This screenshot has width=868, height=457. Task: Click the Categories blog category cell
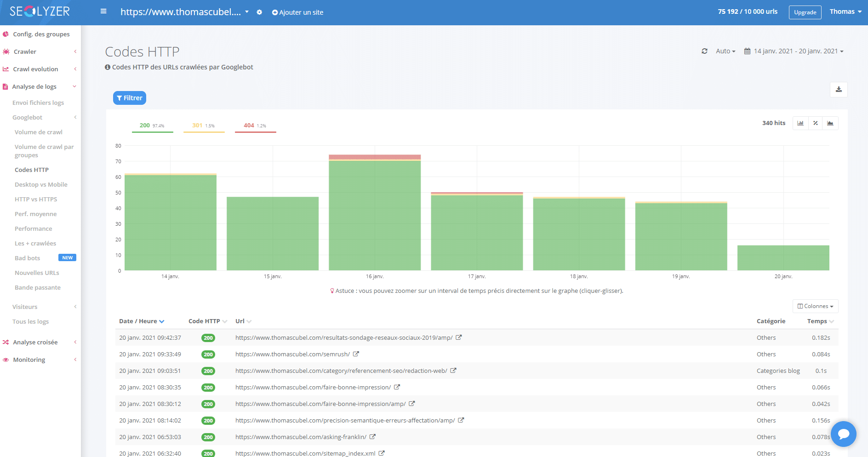(778, 371)
